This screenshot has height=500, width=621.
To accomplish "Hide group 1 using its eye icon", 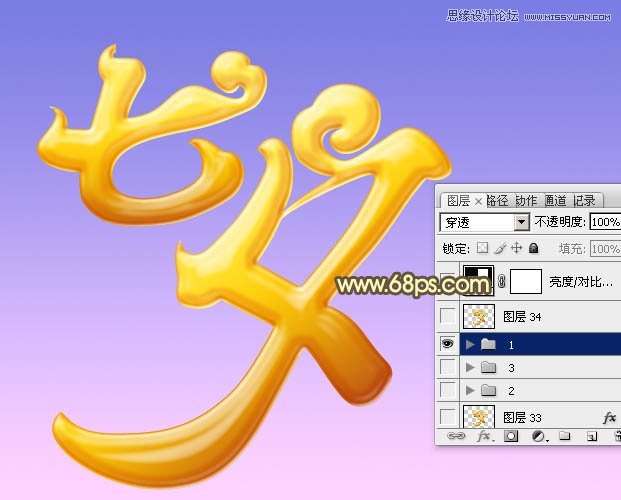I will (x=448, y=343).
